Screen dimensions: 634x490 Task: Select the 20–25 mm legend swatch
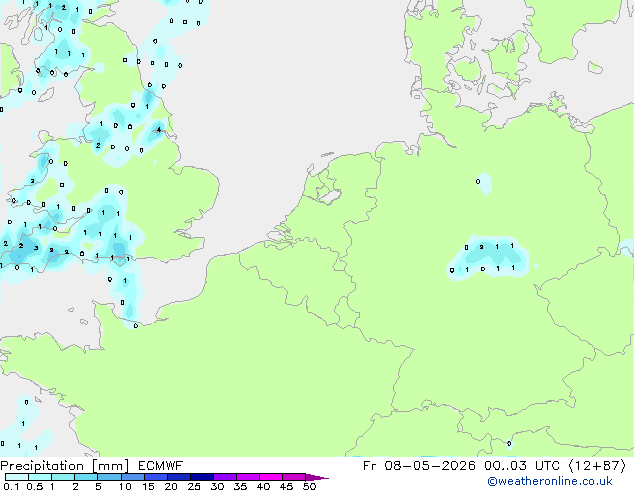178,477
